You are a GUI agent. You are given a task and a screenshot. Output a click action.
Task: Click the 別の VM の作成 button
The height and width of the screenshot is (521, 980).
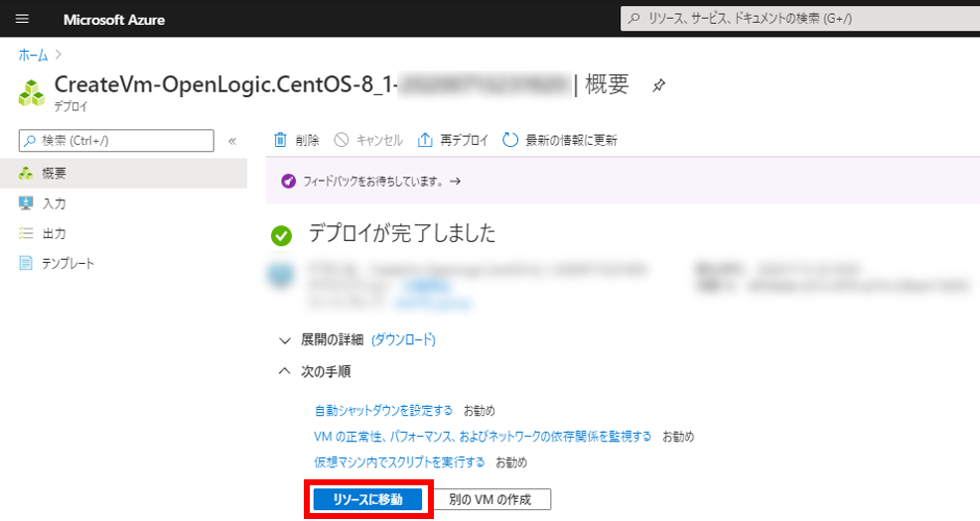[x=492, y=499]
